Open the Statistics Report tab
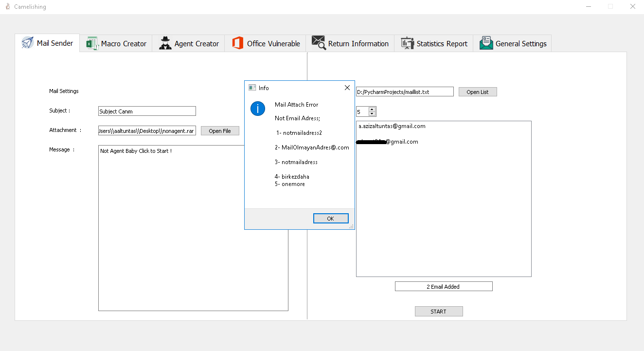The height and width of the screenshot is (351, 644). (434, 43)
